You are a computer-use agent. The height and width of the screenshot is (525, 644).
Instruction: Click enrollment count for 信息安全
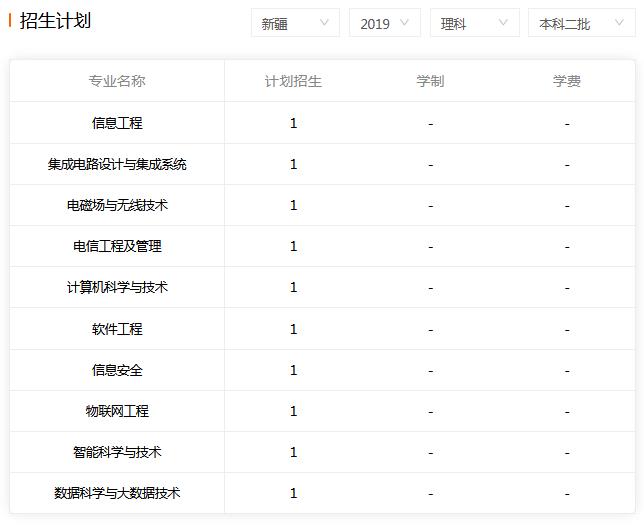click(x=293, y=370)
